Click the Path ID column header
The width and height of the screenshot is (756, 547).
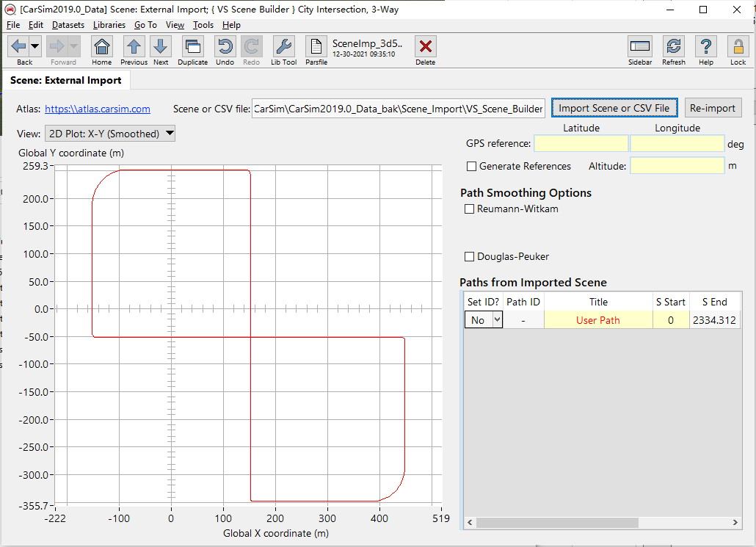[x=523, y=302]
